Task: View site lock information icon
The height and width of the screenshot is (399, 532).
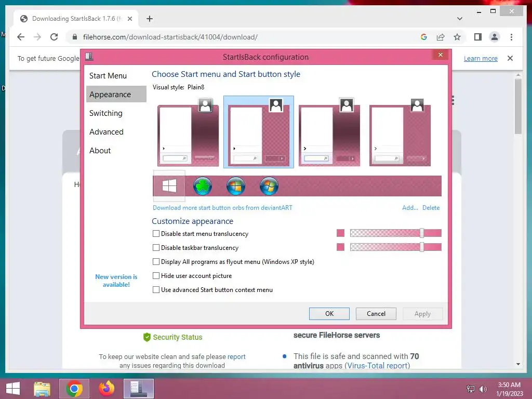Action: click(x=75, y=37)
